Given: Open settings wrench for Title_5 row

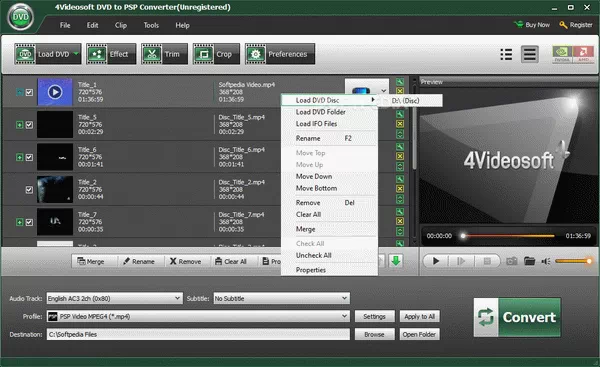Looking at the screenshot, I should click(x=400, y=114).
